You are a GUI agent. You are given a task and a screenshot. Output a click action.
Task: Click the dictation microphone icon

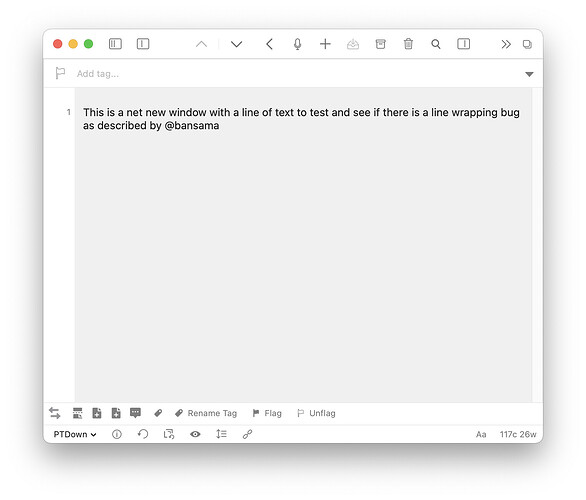[x=297, y=44]
